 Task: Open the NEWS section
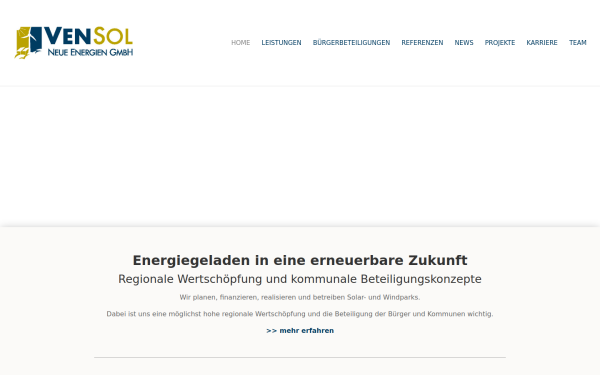coord(464,43)
